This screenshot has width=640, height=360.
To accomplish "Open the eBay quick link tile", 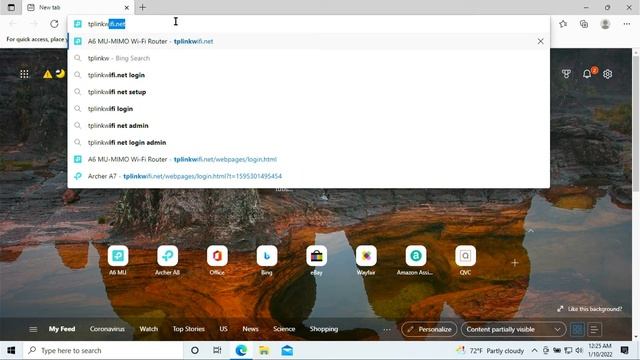I will (316, 256).
